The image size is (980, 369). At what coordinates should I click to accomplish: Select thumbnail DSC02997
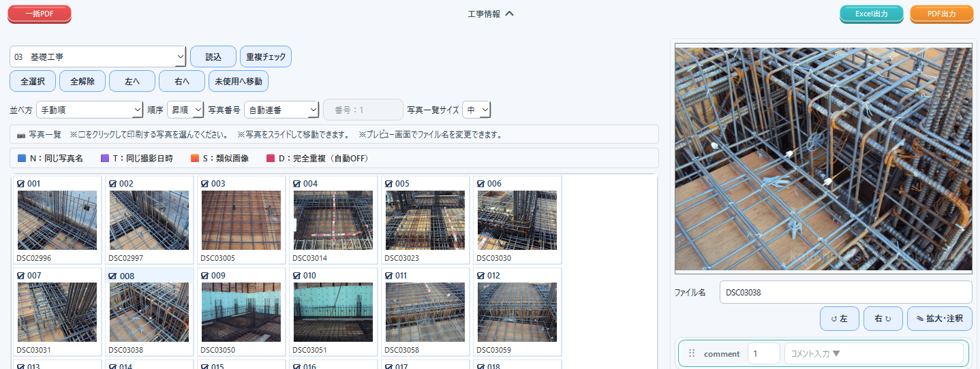click(x=149, y=220)
